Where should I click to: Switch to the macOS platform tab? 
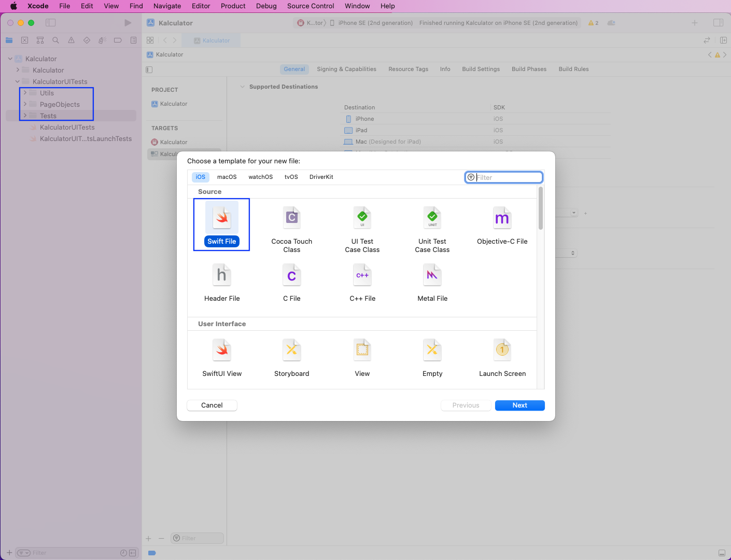click(x=227, y=177)
